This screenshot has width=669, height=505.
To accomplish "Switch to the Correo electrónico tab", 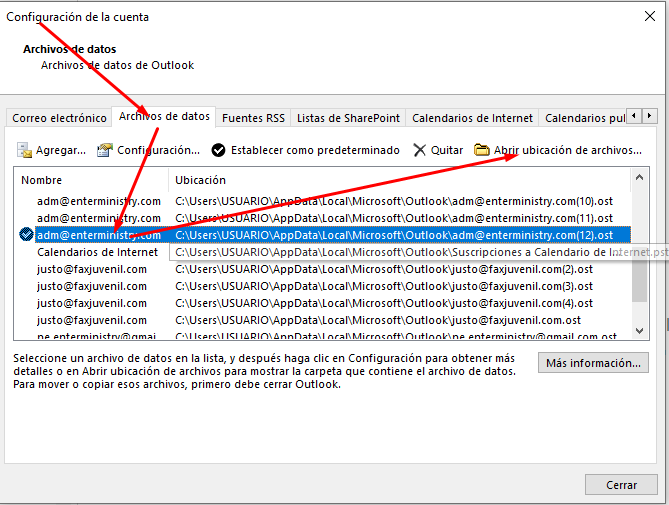I will (x=59, y=118).
